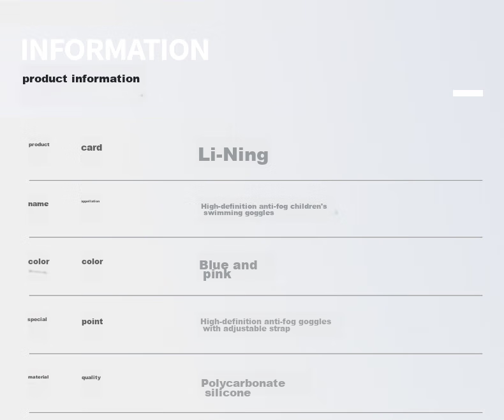The width and height of the screenshot is (504, 420).
Task: Click the 'point' label
Action: tap(93, 322)
